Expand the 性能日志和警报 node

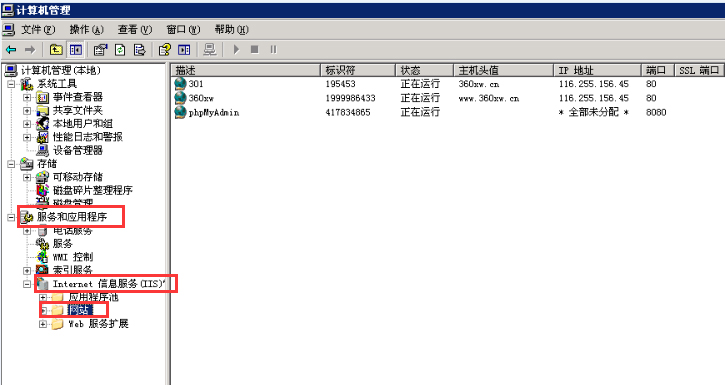point(27,137)
